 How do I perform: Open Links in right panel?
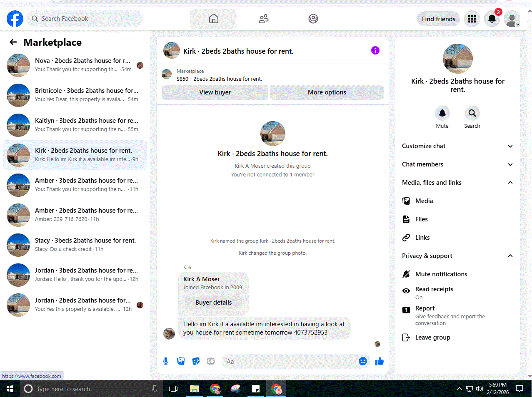click(x=457, y=238)
